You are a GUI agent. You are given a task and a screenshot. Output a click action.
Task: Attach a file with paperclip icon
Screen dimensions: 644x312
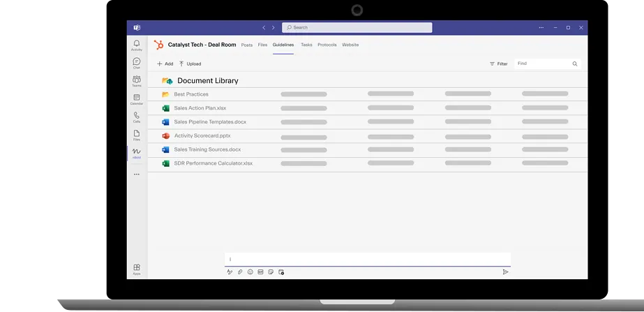point(240,272)
